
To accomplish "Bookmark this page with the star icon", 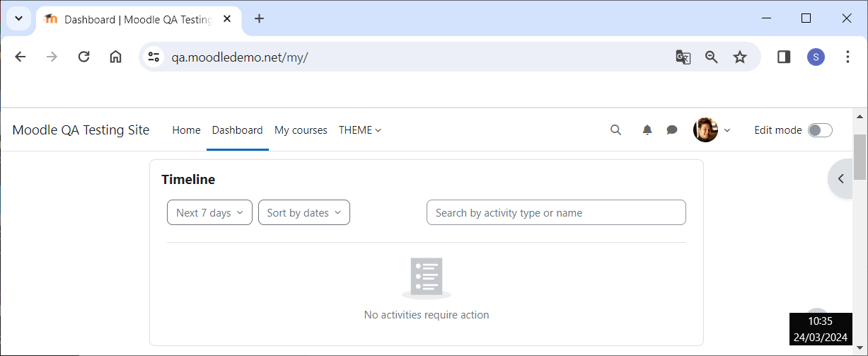I will pos(739,57).
